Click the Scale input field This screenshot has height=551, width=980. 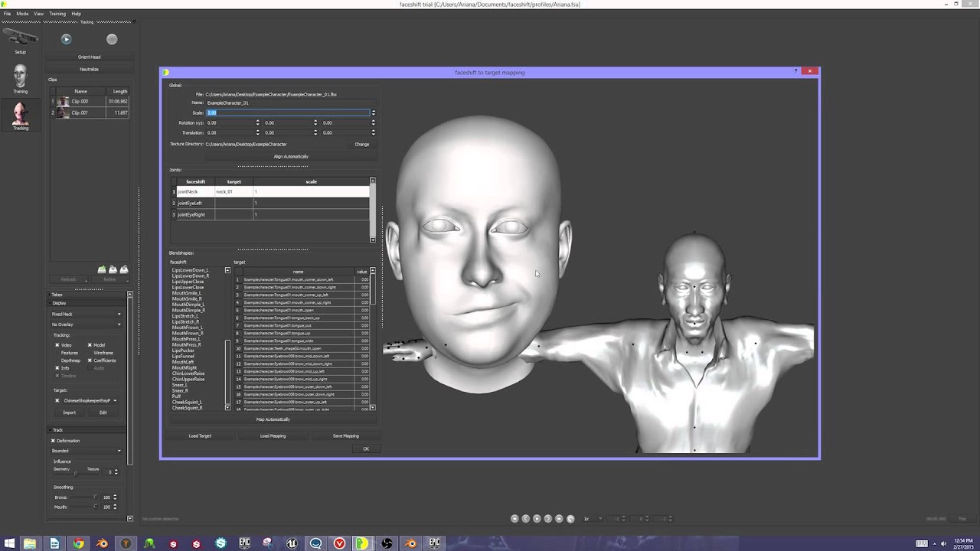pyautogui.click(x=288, y=112)
